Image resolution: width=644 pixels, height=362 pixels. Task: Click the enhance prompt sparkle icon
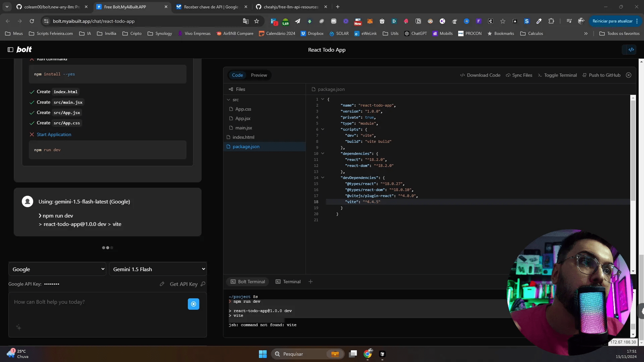19,327
